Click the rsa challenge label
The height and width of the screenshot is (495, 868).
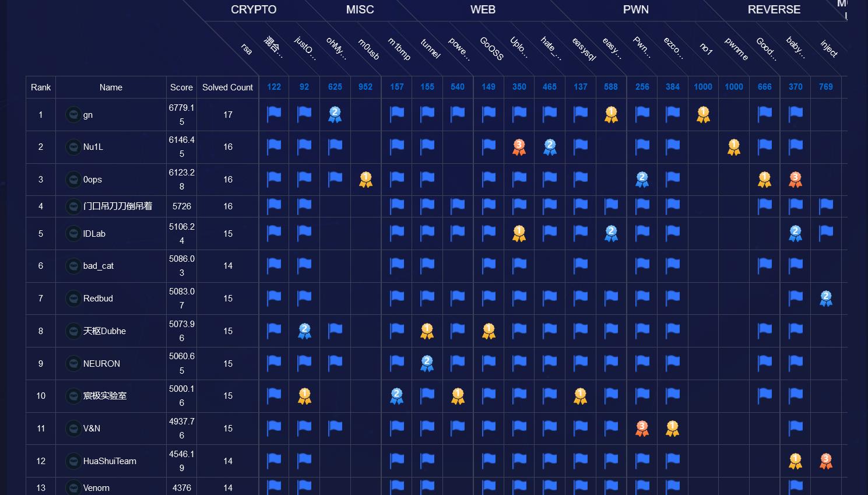click(247, 49)
